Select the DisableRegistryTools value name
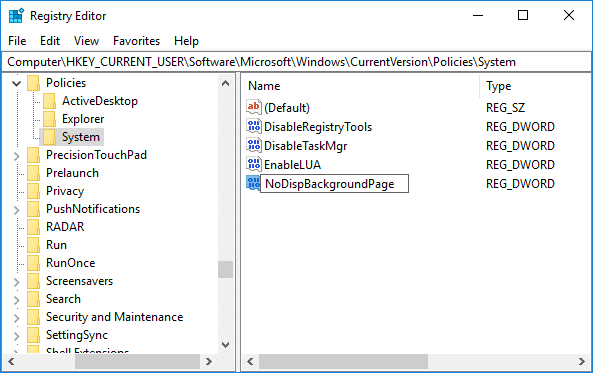Image resolution: width=593 pixels, height=373 pixels. click(x=318, y=127)
